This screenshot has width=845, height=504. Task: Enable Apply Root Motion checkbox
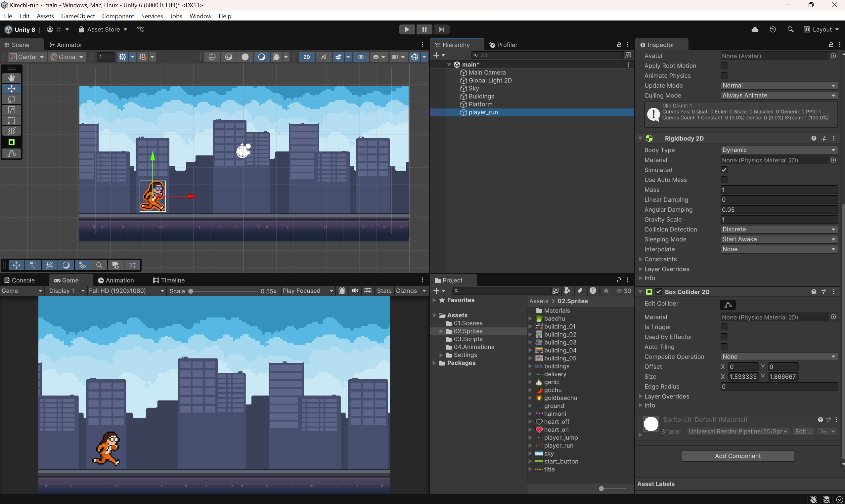coord(724,66)
